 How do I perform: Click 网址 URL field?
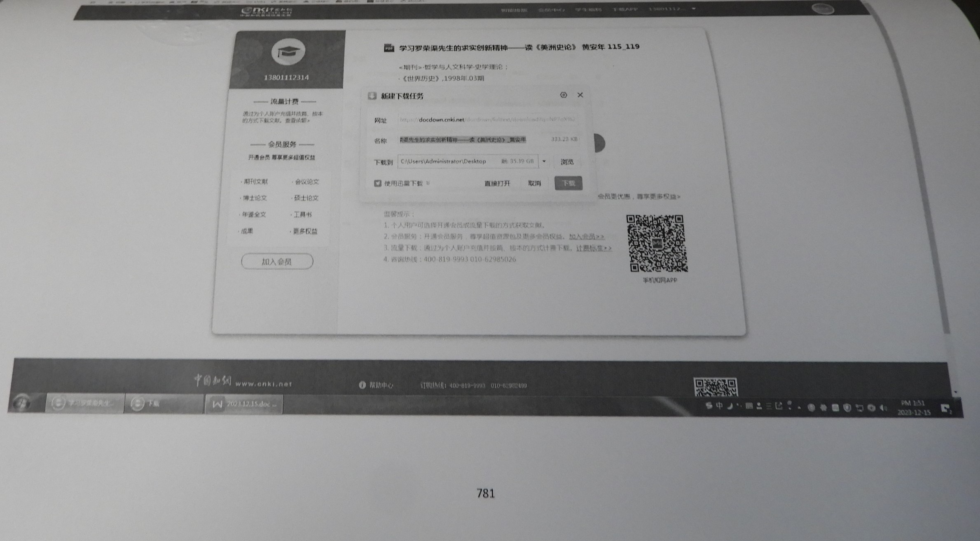488,120
